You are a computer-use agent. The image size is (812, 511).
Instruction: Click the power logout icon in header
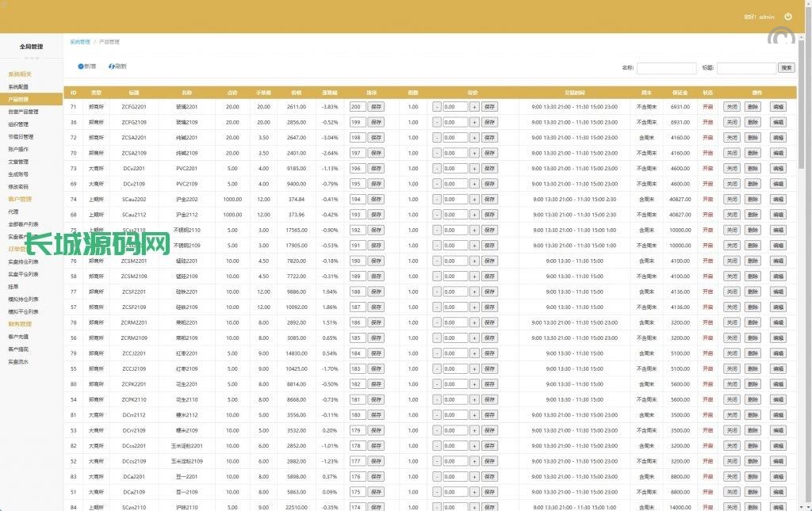tap(788, 17)
